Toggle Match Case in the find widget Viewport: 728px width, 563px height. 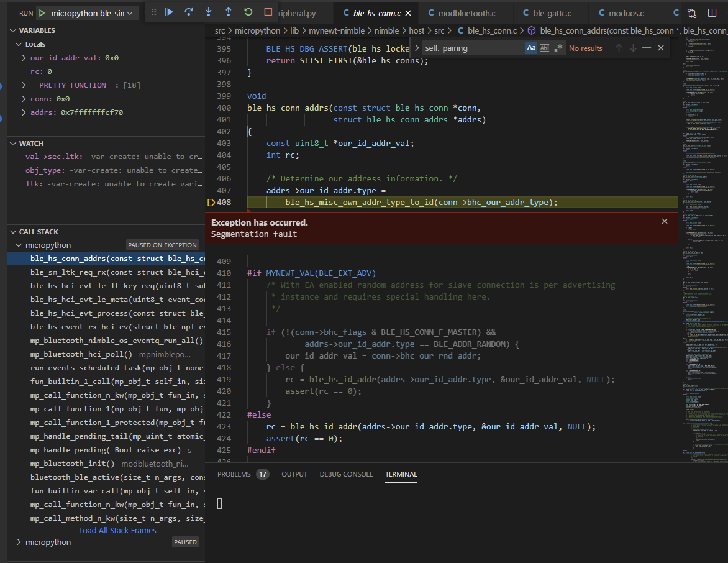click(x=532, y=47)
